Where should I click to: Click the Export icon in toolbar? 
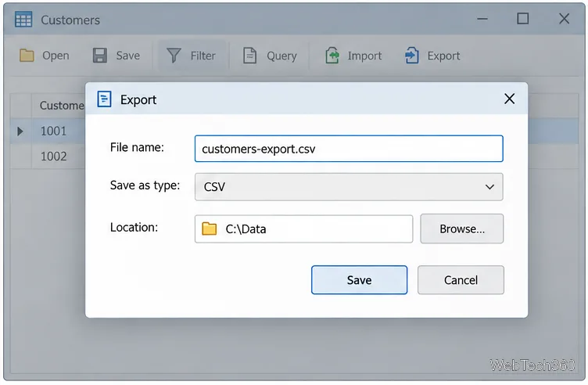click(412, 56)
